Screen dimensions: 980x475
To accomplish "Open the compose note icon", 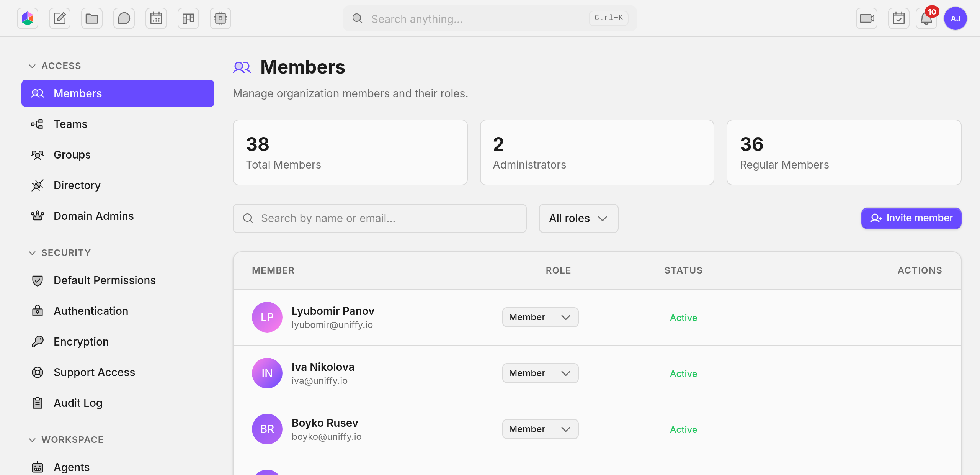I will point(60,18).
